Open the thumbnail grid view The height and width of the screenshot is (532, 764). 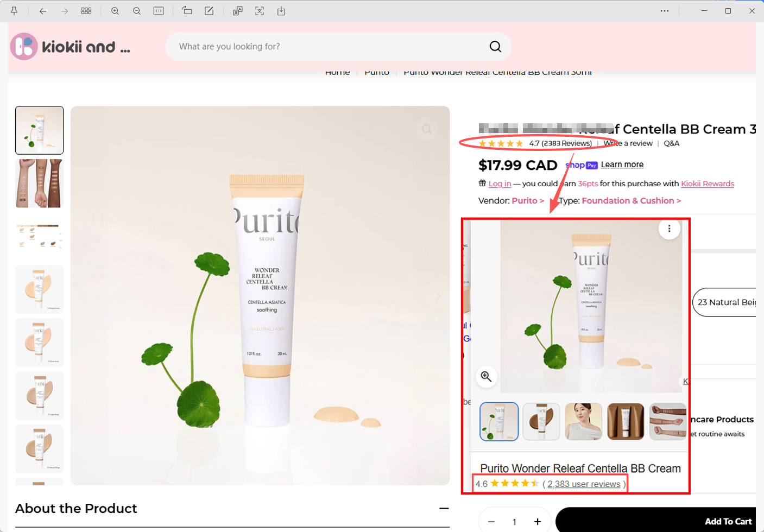click(86, 11)
